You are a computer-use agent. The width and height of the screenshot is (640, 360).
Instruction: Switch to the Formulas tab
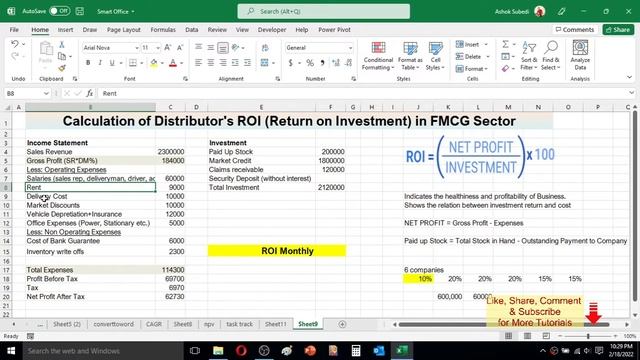163,30
